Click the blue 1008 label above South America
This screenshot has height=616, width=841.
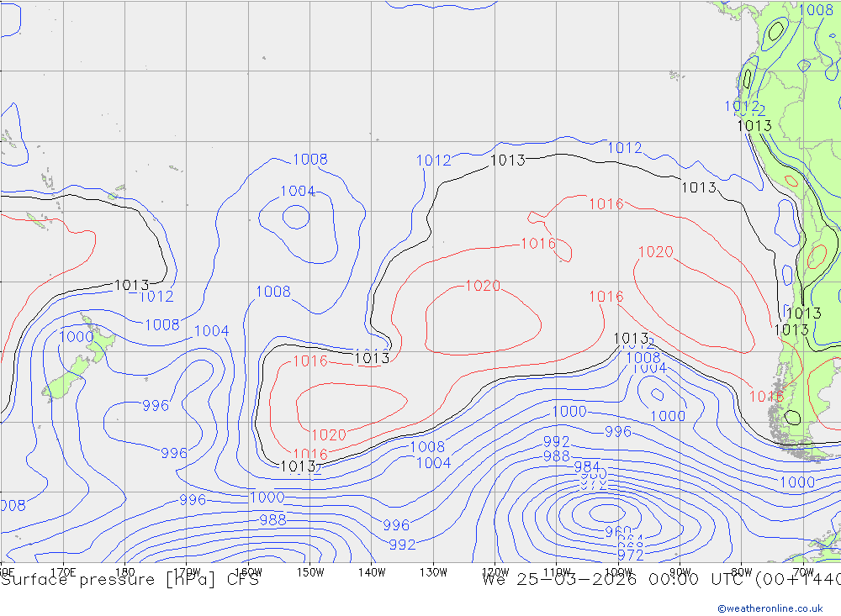point(816,9)
